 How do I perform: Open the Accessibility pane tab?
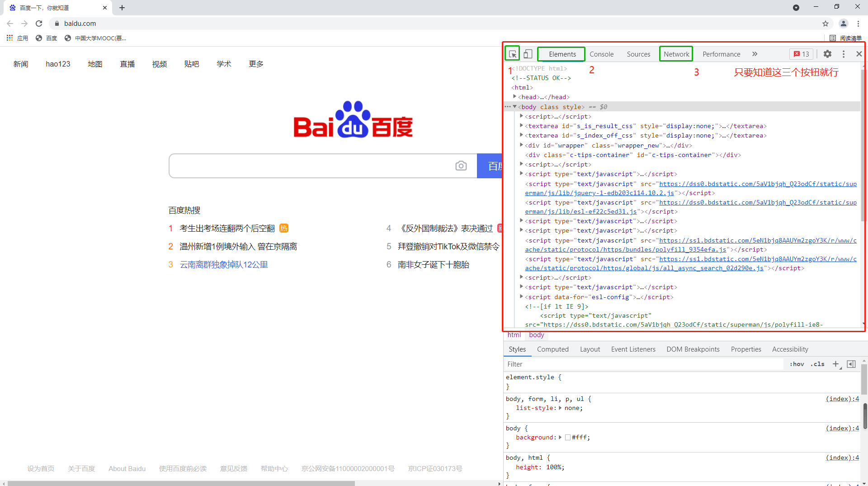point(790,349)
